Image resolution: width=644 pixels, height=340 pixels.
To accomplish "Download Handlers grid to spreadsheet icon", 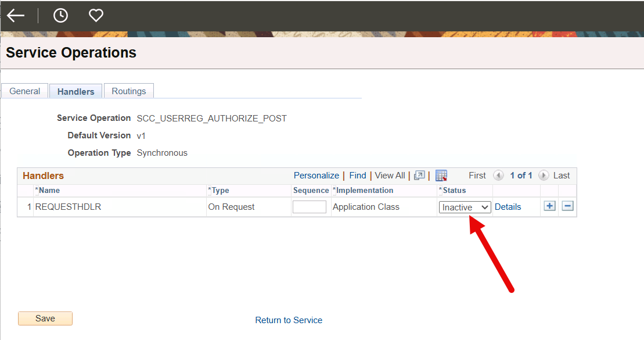I will tap(441, 176).
